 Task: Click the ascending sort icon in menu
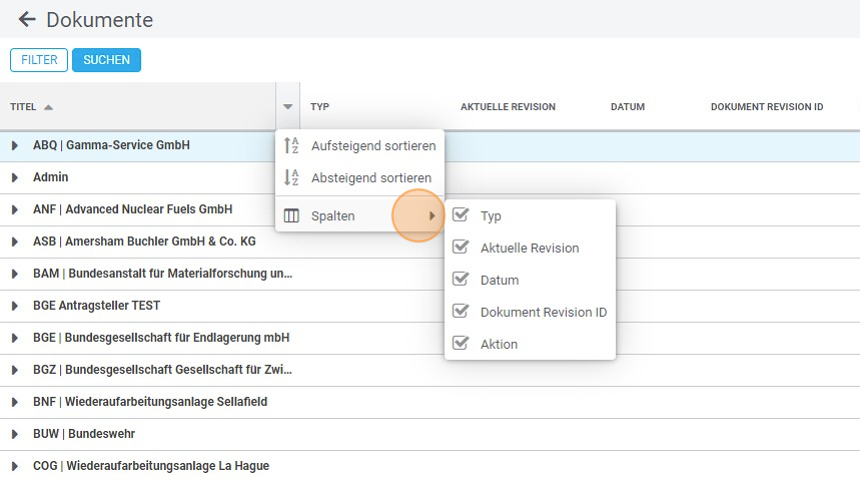[x=292, y=146]
